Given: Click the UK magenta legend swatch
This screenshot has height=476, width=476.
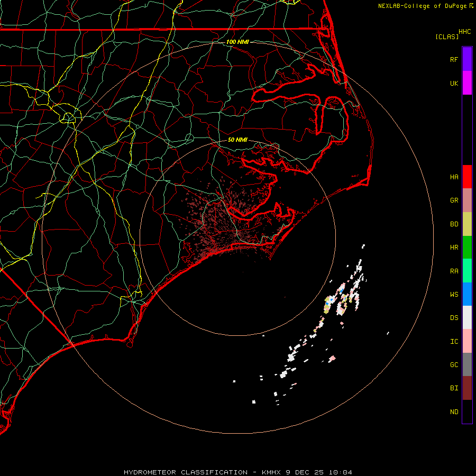Looking at the screenshot, I should (x=467, y=83).
